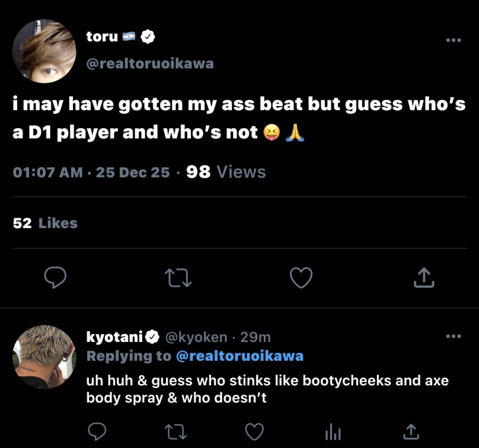Screen dimensions: 479x448
Task: Open more options on toru's tweet
Action: pos(454,40)
